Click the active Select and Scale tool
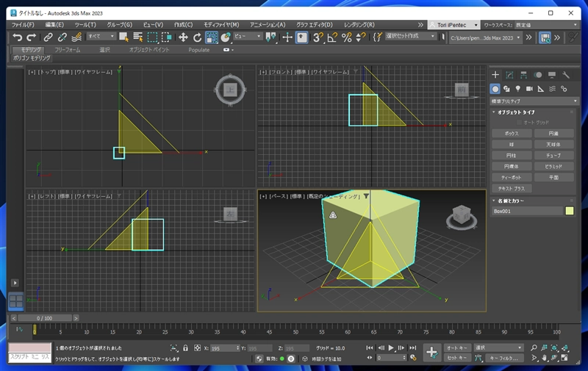 212,37
